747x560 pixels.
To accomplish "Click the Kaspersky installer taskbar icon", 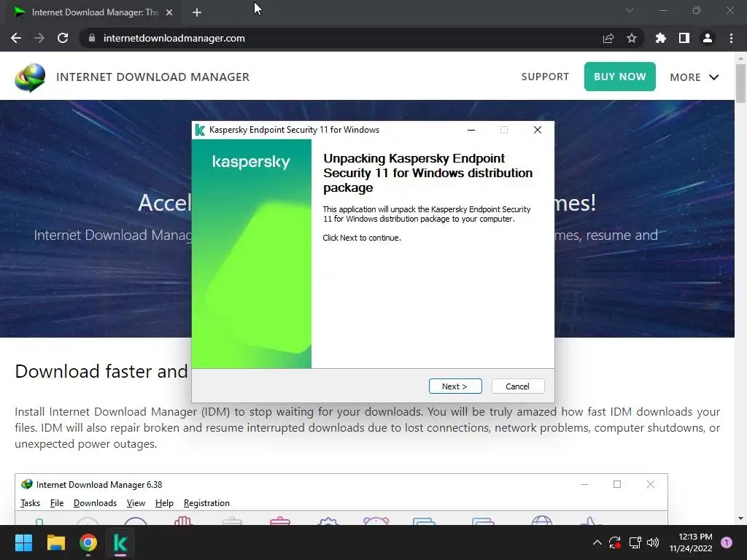I will point(120,542).
